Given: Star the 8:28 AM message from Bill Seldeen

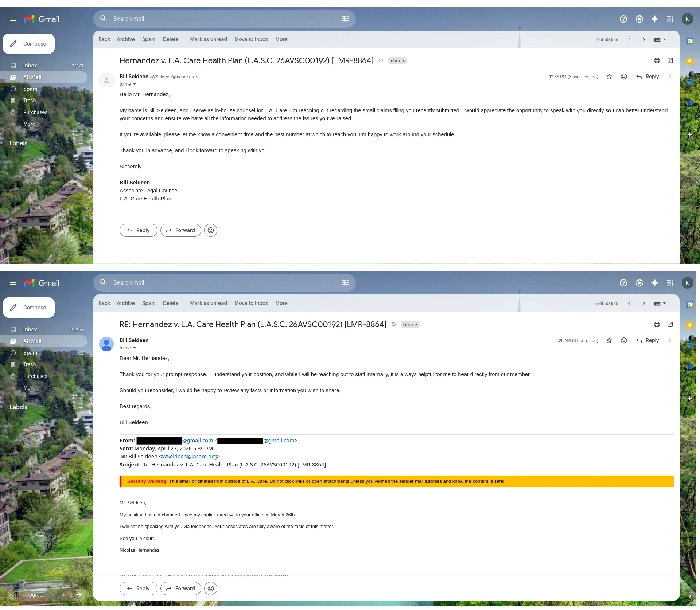Looking at the screenshot, I should tap(609, 340).
